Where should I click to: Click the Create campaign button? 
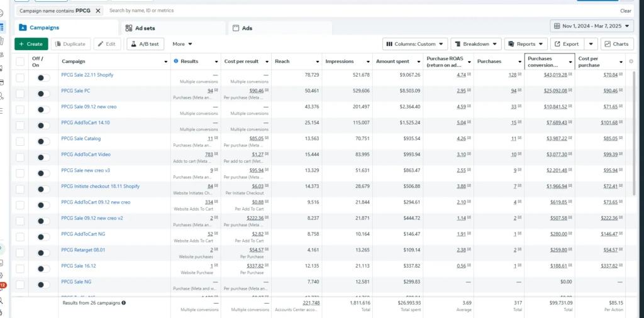[31, 44]
